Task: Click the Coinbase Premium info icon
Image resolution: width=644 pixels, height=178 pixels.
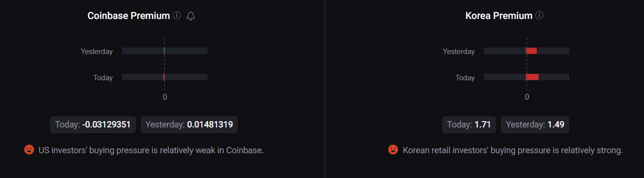Action: click(x=177, y=16)
